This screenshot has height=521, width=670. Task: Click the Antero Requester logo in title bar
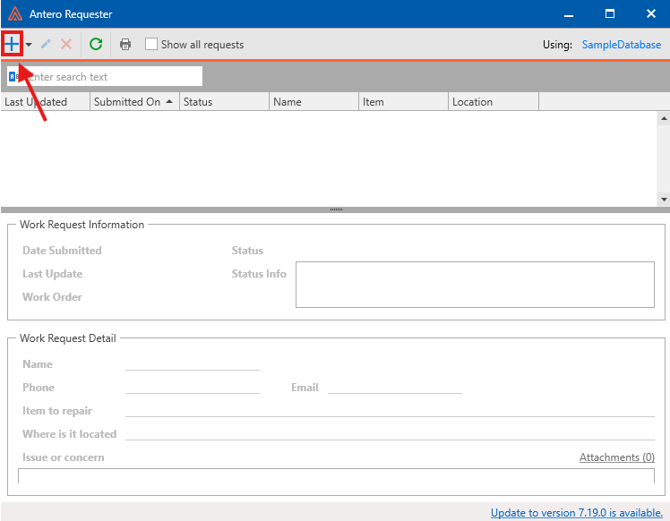tap(14, 14)
